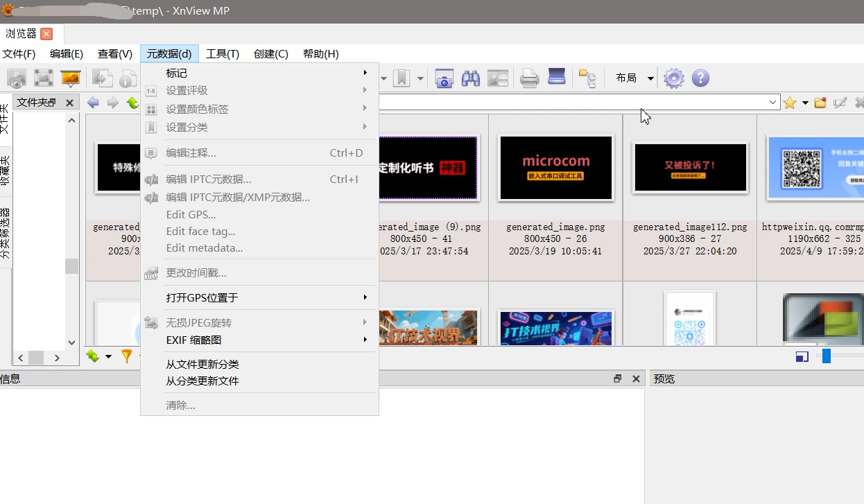864x504 pixels.
Task: Close the 信息 panel
Action: click(636, 379)
